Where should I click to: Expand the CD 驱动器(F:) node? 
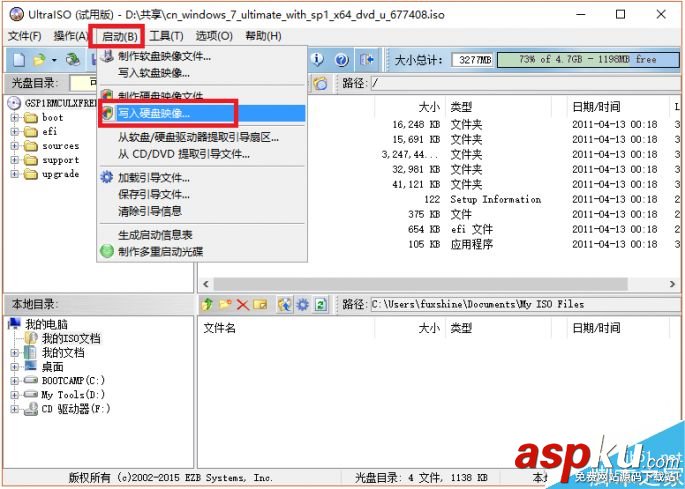(14, 409)
